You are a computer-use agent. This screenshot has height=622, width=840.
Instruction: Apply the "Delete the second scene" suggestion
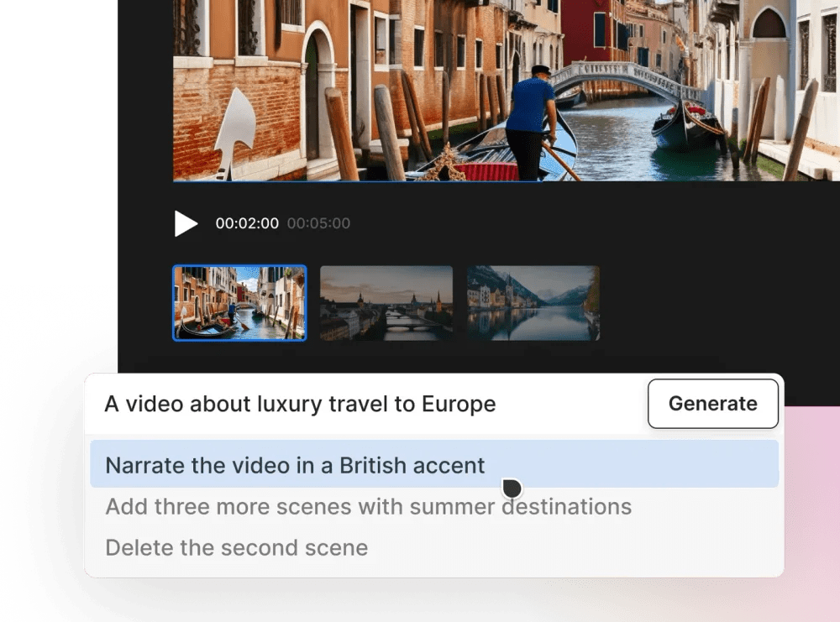click(x=236, y=547)
